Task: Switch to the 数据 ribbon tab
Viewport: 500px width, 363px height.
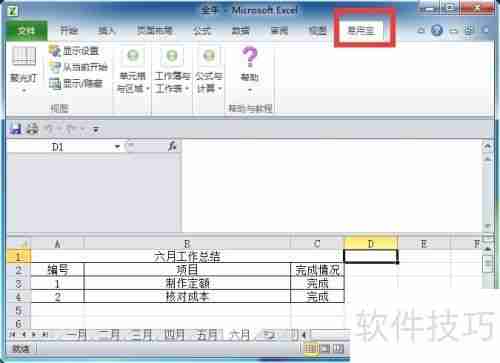Action: coord(240,31)
